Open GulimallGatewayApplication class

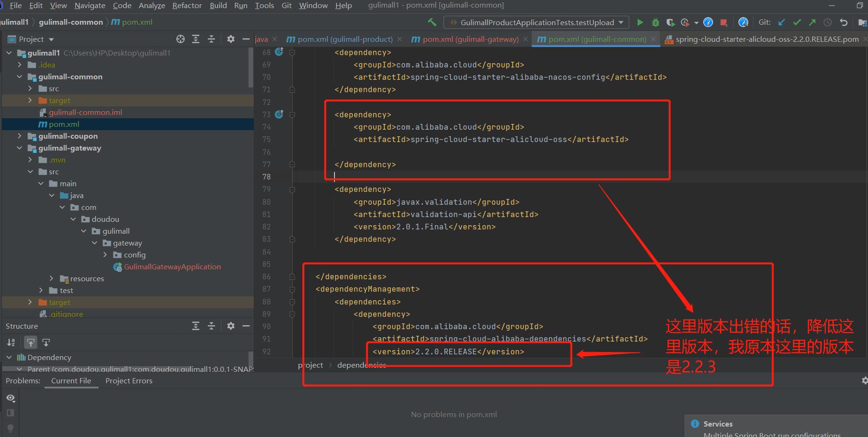pyautogui.click(x=172, y=266)
